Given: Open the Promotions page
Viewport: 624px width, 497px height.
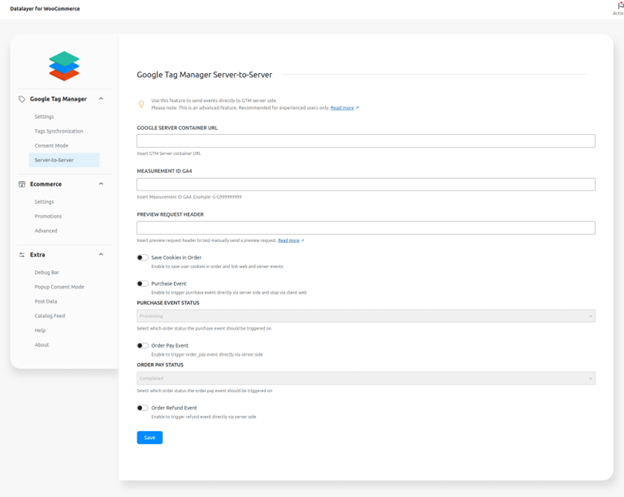Looking at the screenshot, I should click(x=48, y=216).
